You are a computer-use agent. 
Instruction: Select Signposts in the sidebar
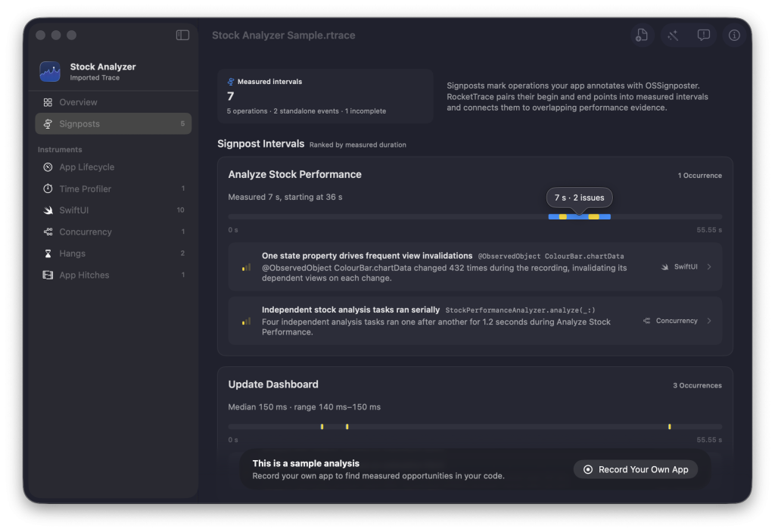coord(114,123)
